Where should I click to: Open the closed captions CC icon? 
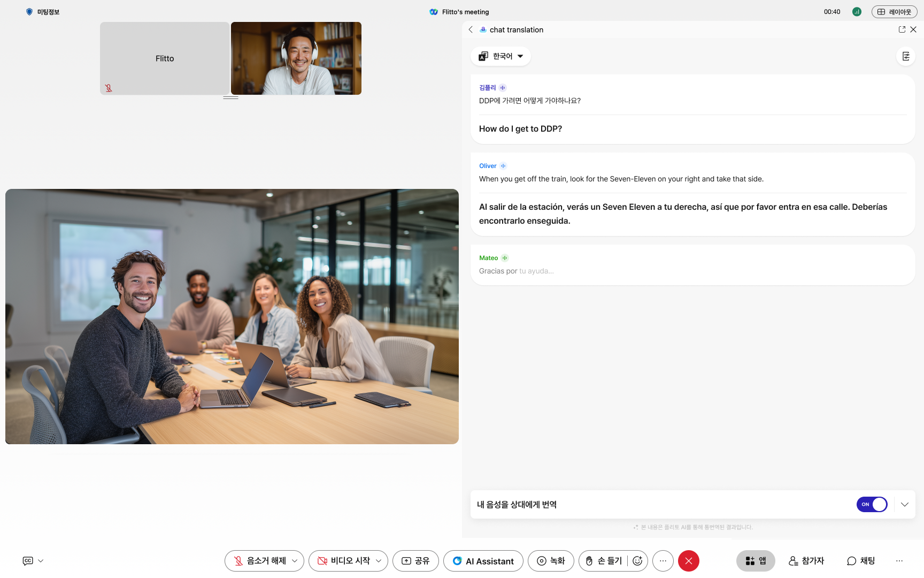pos(28,561)
